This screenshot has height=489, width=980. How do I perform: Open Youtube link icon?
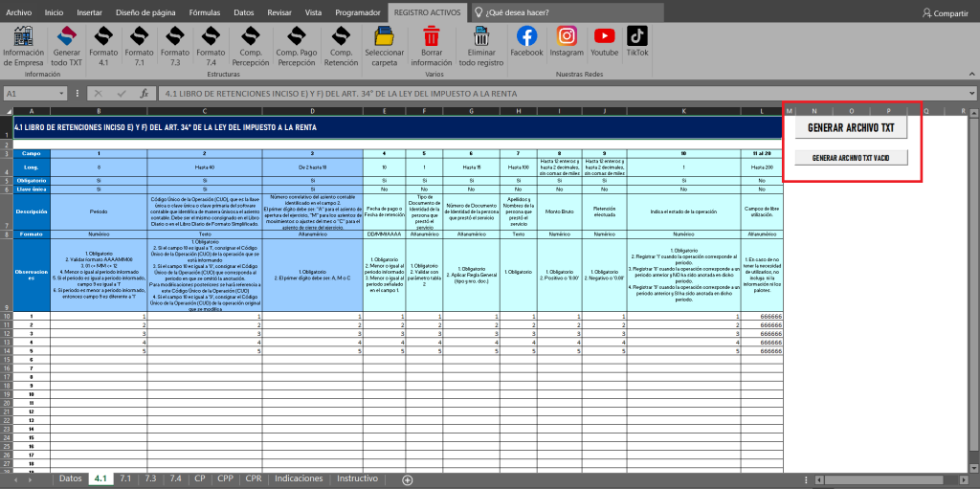tap(605, 41)
